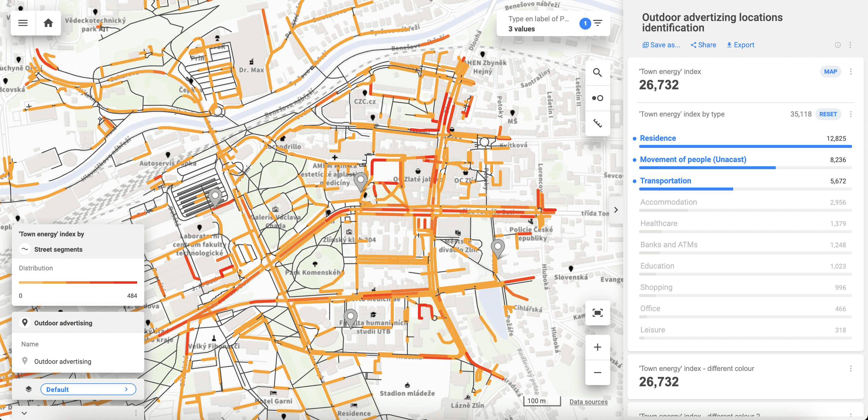Screen dimensions: 868x420
Task: Toggle the Transportation series in the chart
Action: [x=665, y=181]
